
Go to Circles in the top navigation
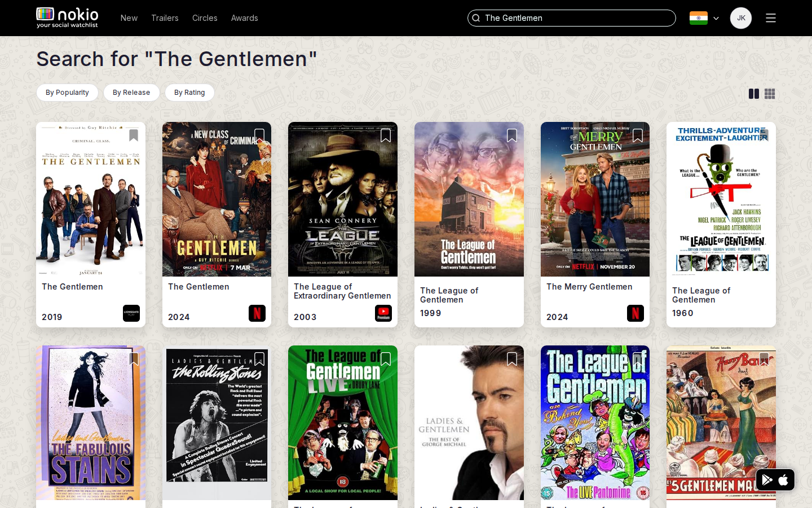tap(205, 18)
